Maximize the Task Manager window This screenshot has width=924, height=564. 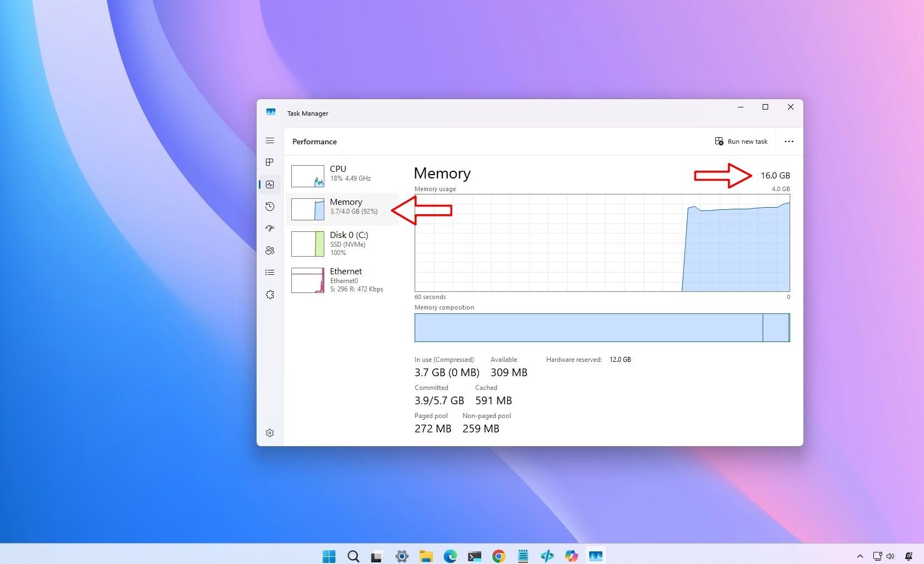tap(765, 107)
